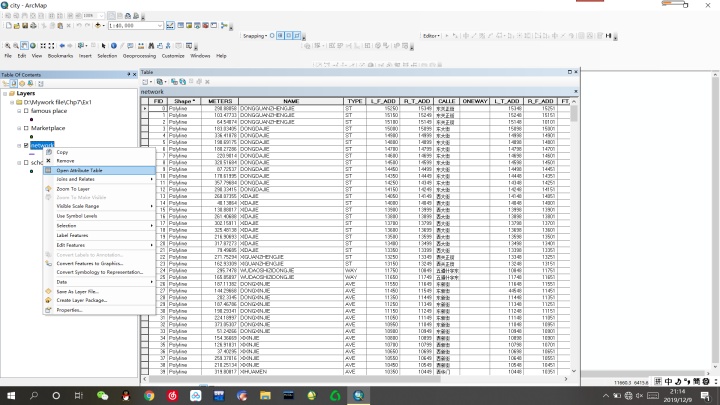Click the Table horizontal scrollbar
Viewport: 720px width, 405px height.
[294, 379]
